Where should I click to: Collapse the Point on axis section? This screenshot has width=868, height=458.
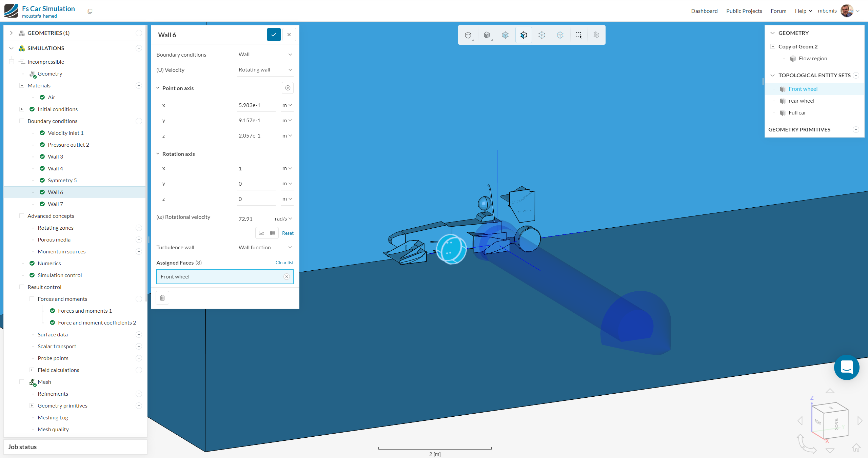pos(158,88)
